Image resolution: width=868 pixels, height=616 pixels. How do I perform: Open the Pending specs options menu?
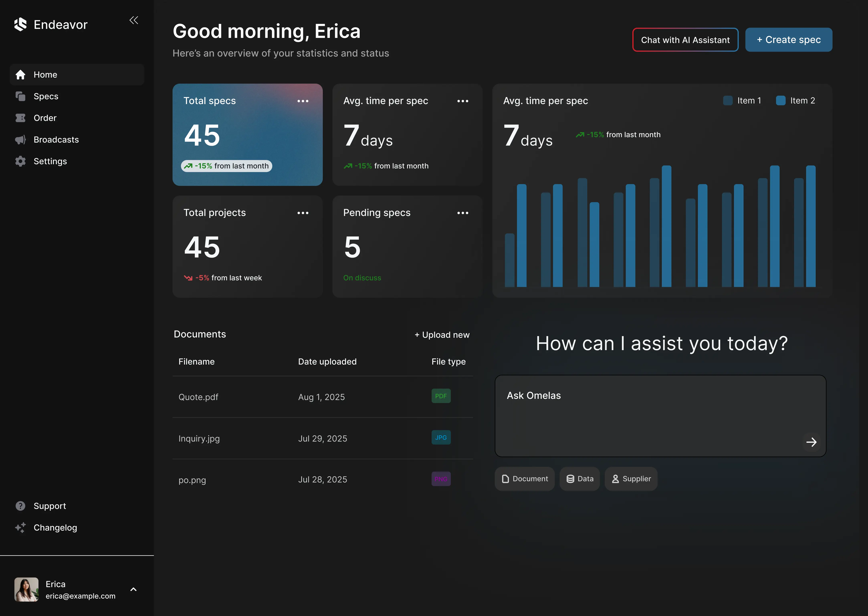463,213
